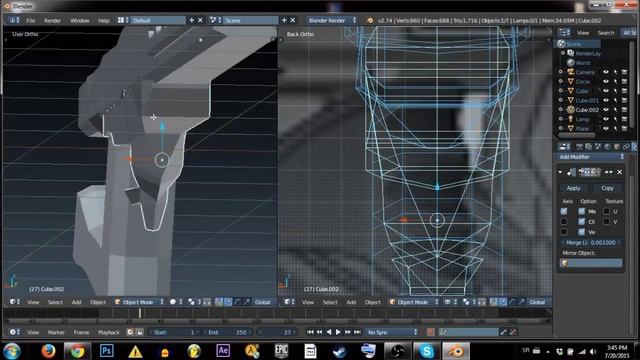640x360 pixels.
Task: Open the Marker menu in timeline
Action: 56,332
